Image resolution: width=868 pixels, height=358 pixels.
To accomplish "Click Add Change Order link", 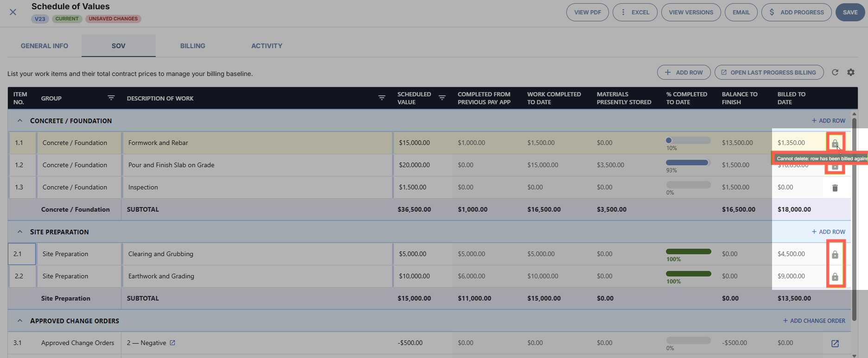I will point(814,320).
